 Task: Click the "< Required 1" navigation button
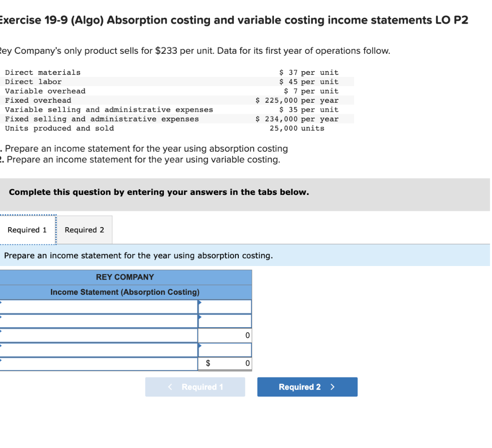click(x=195, y=387)
